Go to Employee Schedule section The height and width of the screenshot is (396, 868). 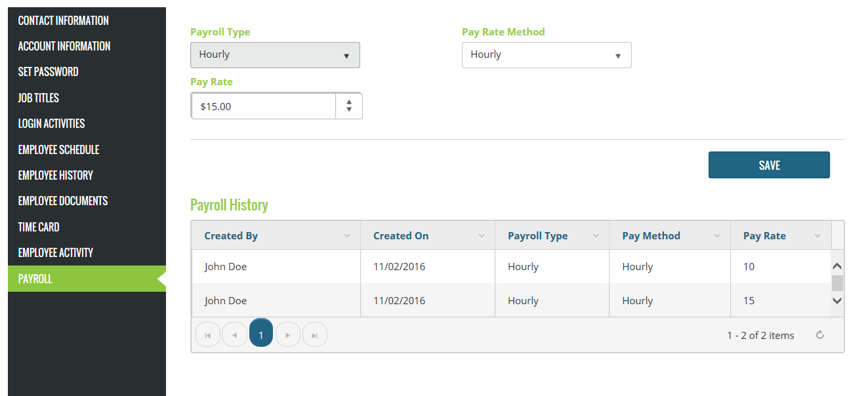tap(58, 149)
